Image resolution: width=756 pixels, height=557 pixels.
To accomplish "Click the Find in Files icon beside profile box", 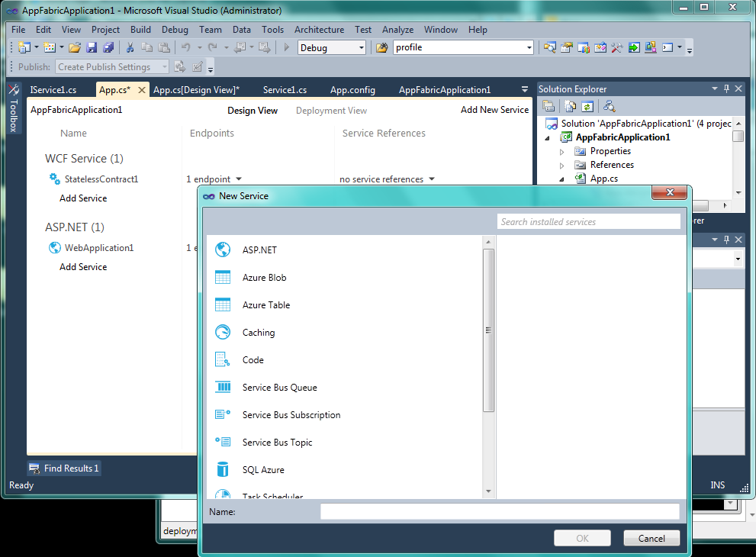I will tap(382, 47).
